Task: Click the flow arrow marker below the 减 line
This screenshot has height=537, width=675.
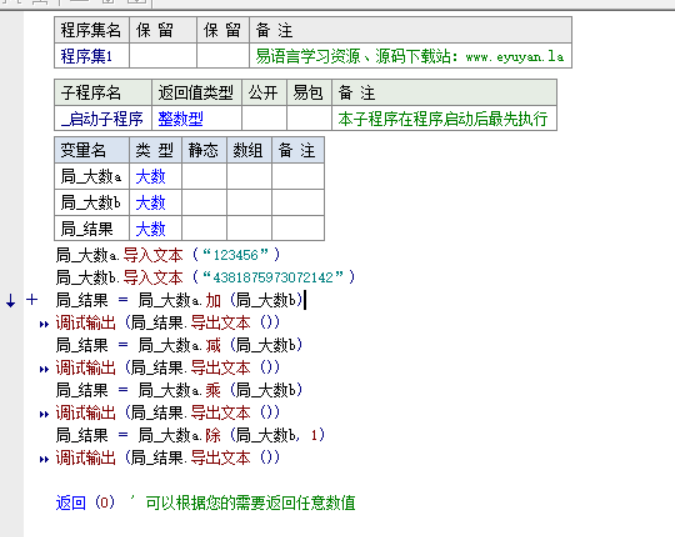Action: click(x=44, y=369)
